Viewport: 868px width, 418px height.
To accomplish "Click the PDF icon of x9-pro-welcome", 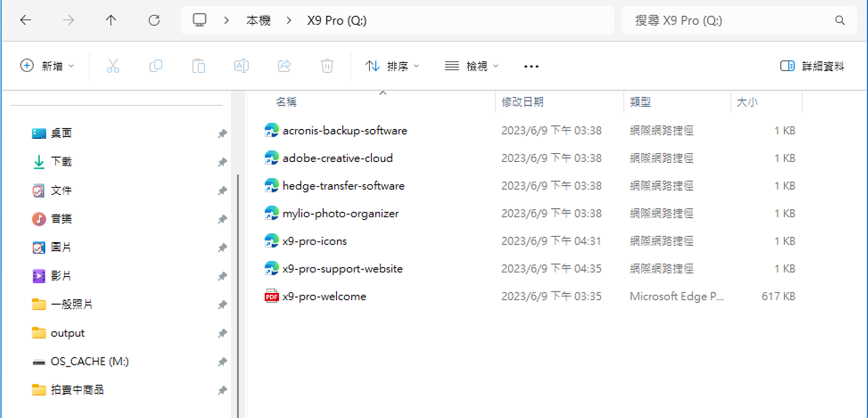I will pyautogui.click(x=271, y=296).
